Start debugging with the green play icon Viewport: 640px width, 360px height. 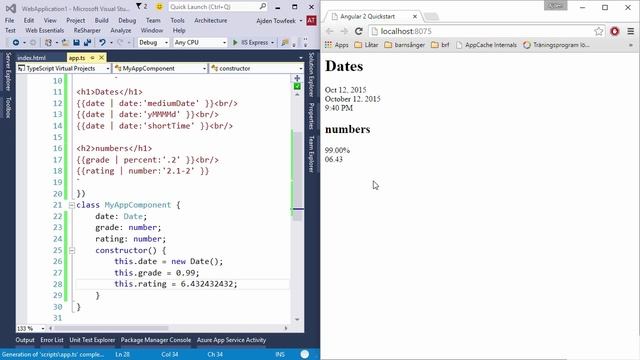(235, 42)
